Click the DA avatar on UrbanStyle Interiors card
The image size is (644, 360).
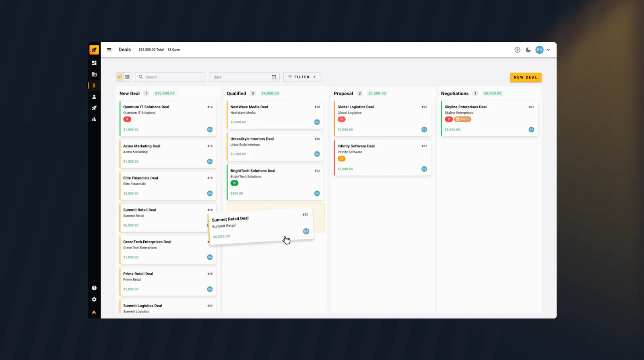point(317,154)
